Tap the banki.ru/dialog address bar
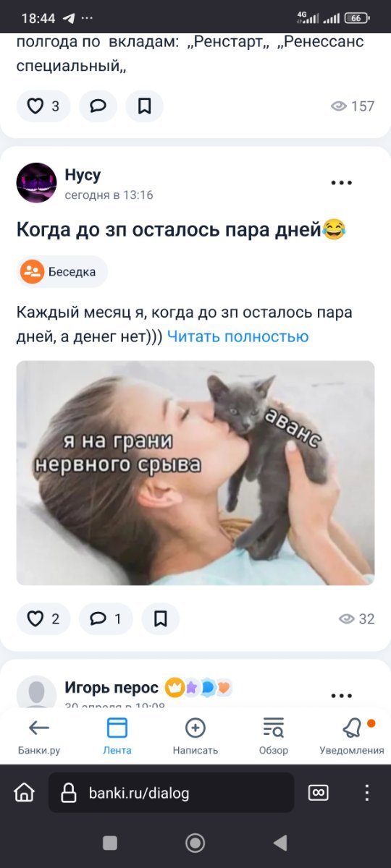Viewport: 391px width, 868px height. point(172,793)
